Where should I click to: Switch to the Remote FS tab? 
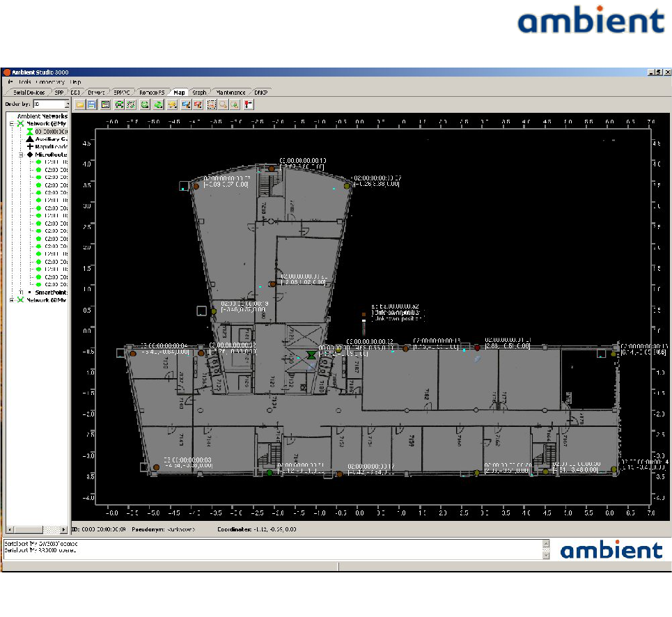pyautogui.click(x=152, y=93)
